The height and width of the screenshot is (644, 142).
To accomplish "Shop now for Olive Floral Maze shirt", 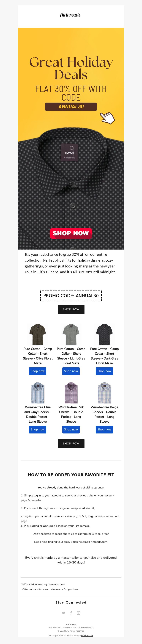I will [x=38, y=371].
